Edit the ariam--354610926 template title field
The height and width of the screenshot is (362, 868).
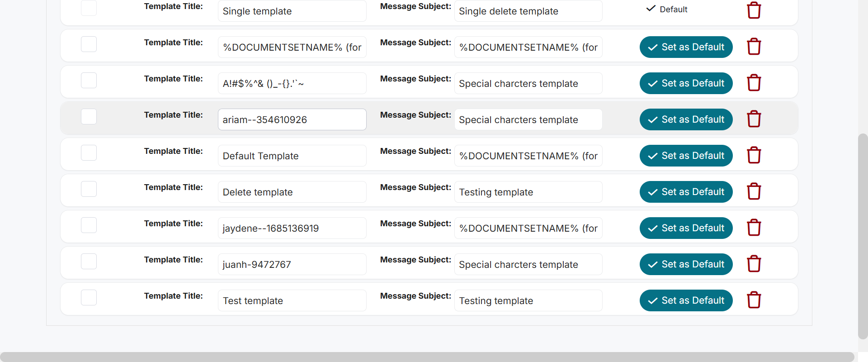(x=292, y=119)
